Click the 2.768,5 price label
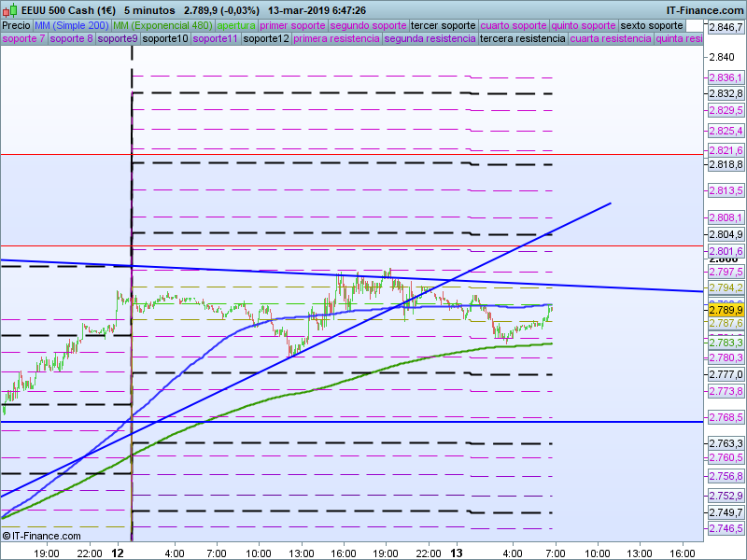The height and width of the screenshot is (560, 747). (x=726, y=417)
